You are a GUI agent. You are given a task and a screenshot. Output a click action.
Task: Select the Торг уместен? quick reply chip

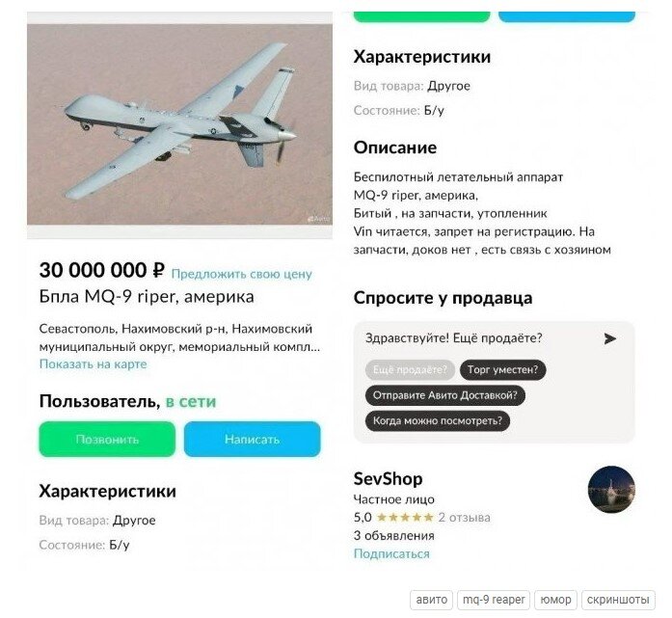pos(502,369)
